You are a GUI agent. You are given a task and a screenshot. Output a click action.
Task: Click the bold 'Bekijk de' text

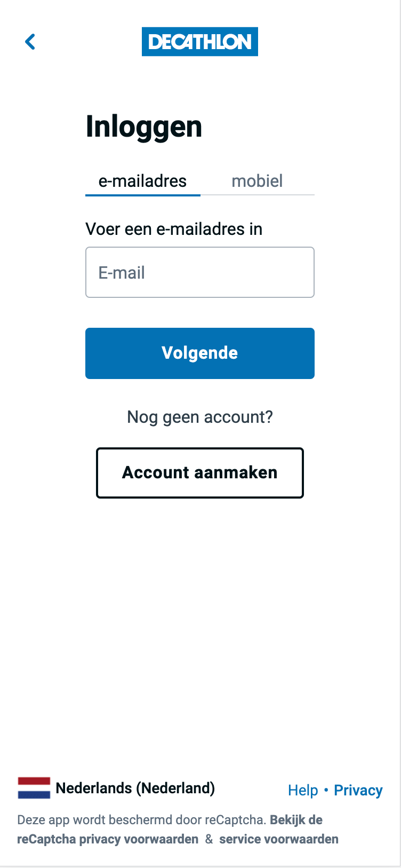tap(296, 820)
